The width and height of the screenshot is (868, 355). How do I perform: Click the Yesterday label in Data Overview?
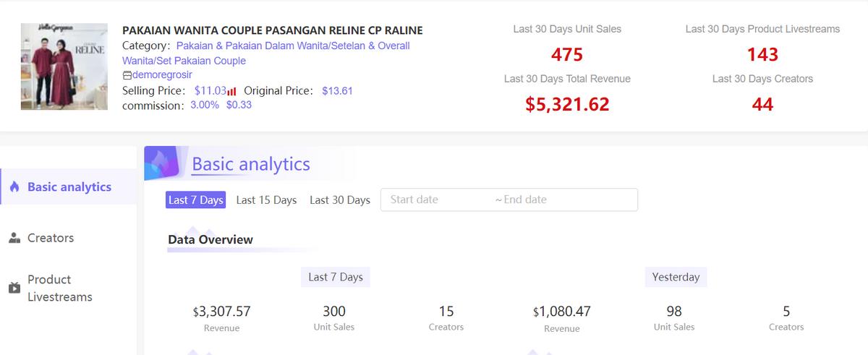[x=676, y=277]
